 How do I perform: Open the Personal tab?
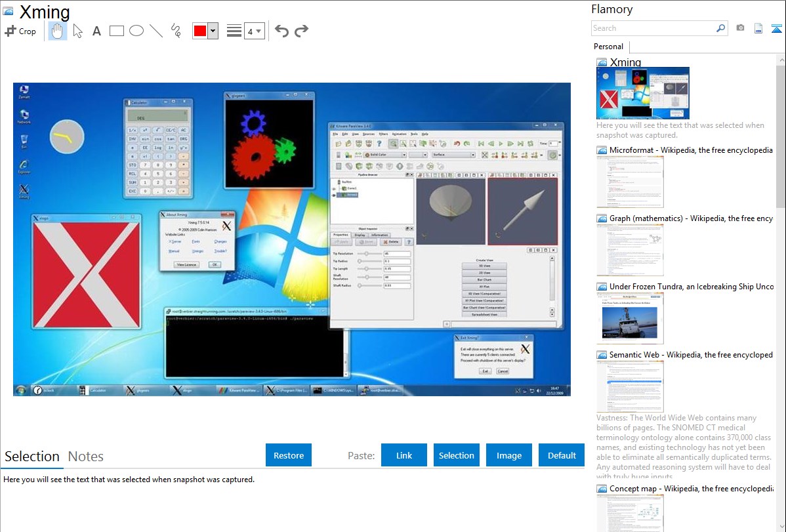click(609, 47)
